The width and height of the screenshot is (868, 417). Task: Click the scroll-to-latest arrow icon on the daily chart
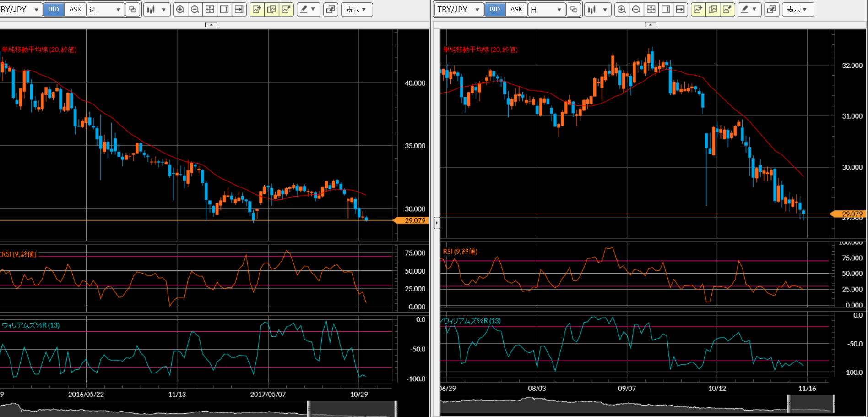pyautogui.click(x=680, y=9)
